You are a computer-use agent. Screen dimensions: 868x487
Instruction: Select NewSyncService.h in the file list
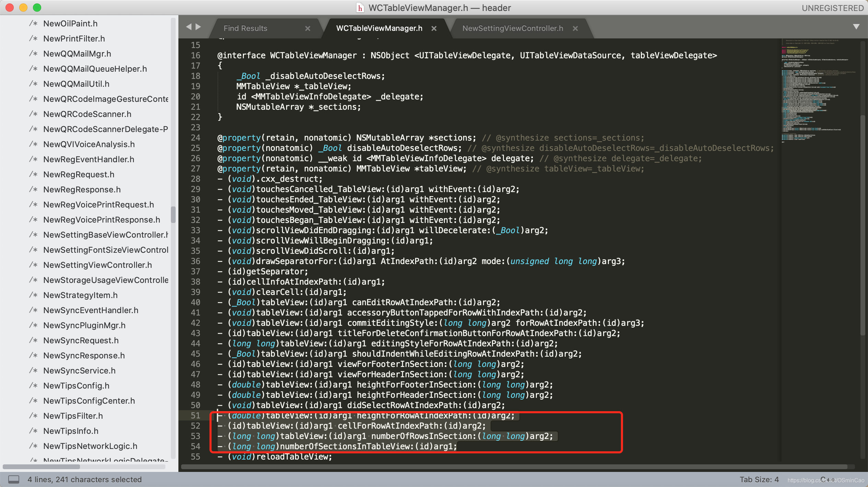[x=79, y=371]
